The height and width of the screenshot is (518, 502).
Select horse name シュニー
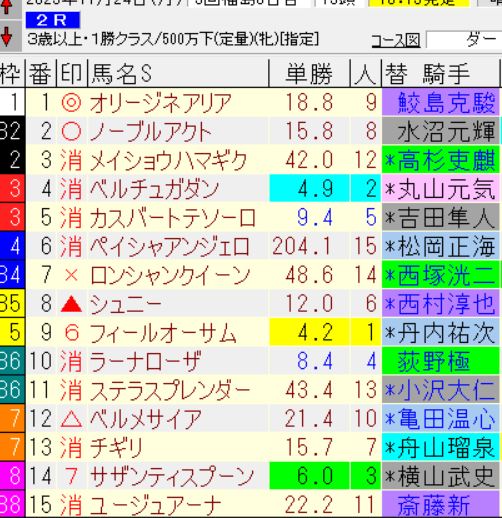coord(126,304)
